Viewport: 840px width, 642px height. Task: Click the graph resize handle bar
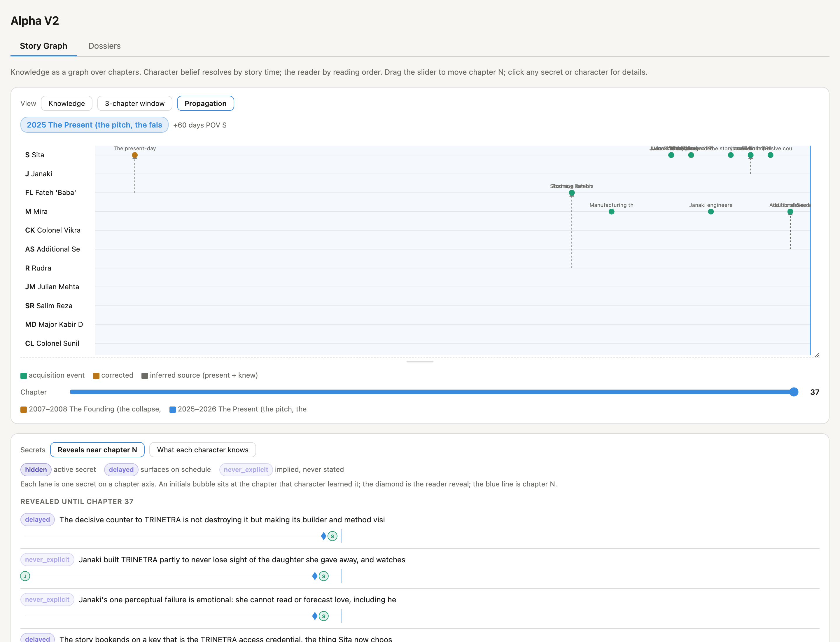point(420,362)
